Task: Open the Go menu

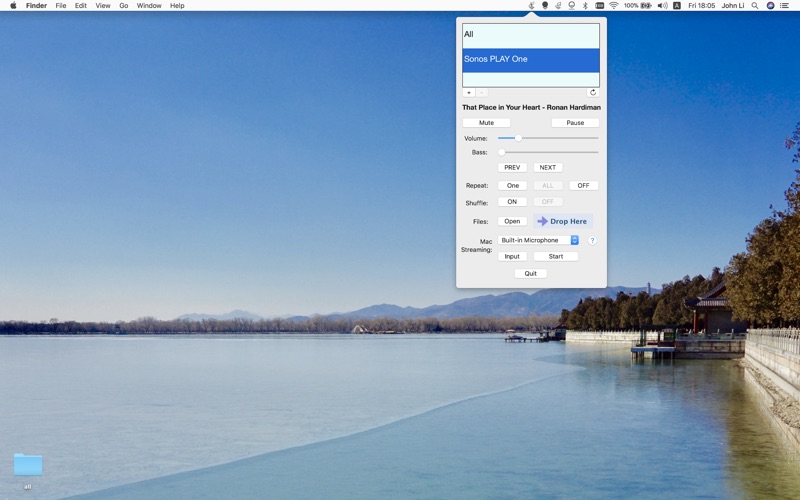Action: 123,6
